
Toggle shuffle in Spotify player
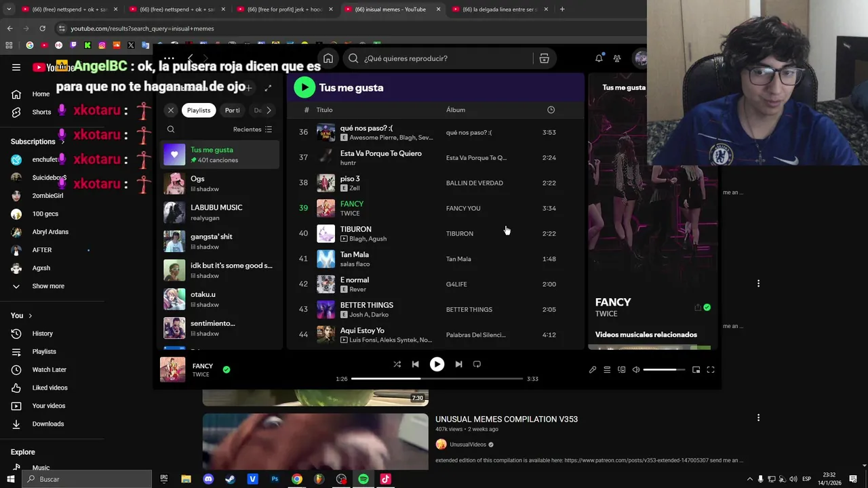397,364
